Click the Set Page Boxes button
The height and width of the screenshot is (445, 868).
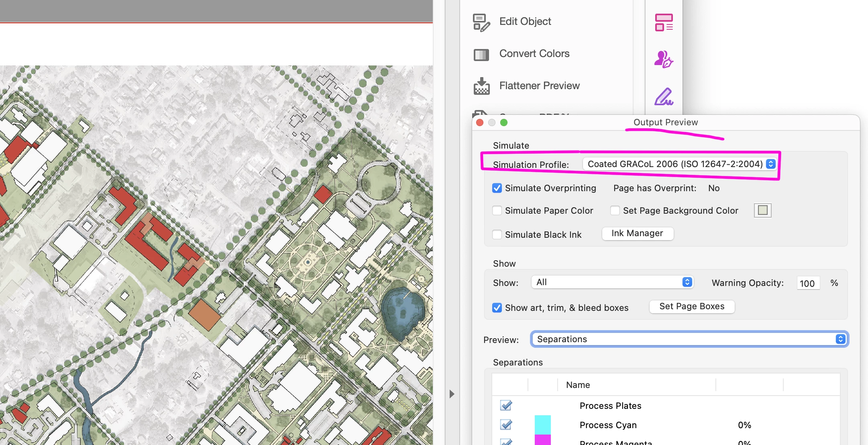pos(691,306)
